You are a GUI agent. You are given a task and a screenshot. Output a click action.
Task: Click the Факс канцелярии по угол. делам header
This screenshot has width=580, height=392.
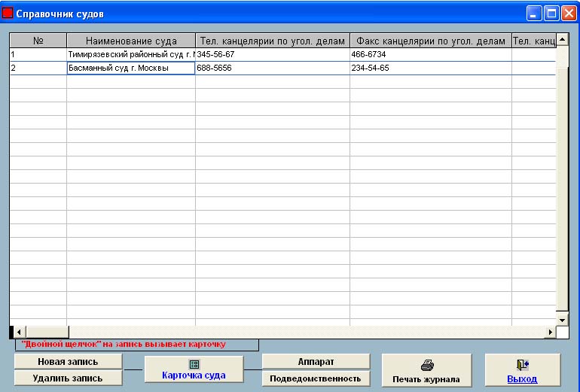(x=431, y=41)
